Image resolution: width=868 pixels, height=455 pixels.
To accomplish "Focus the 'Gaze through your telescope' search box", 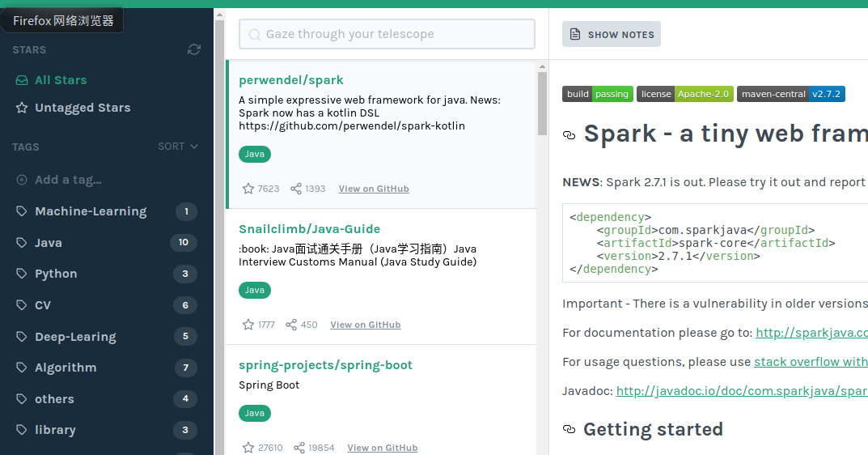I will point(387,34).
